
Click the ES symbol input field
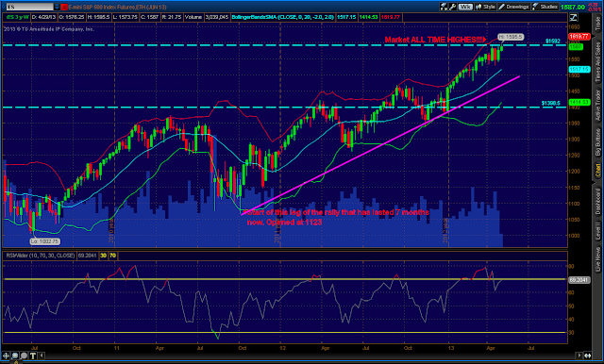click(x=29, y=7)
